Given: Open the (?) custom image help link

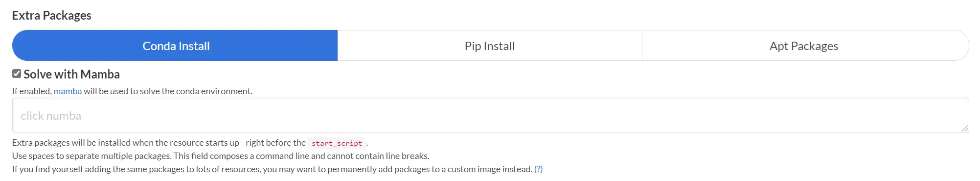Looking at the screenshot, I should pos(539,169).
